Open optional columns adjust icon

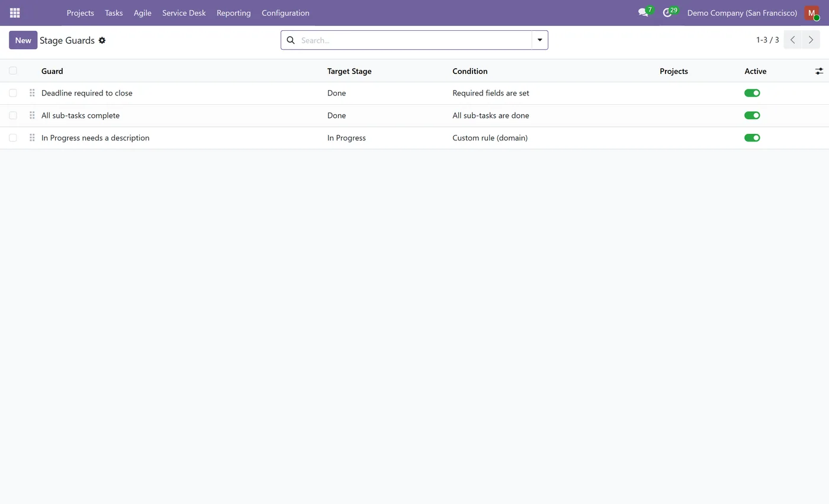(819, 71)
